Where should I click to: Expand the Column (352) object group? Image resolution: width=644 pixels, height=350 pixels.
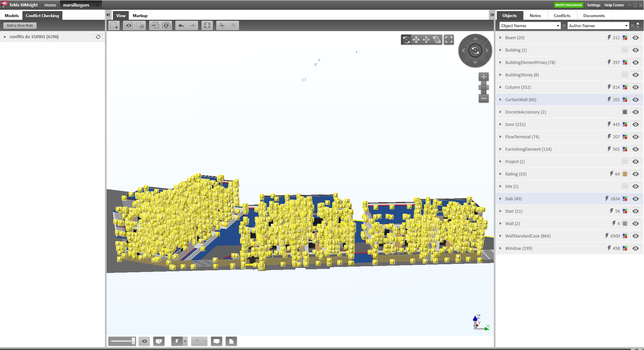pos(501,87)
